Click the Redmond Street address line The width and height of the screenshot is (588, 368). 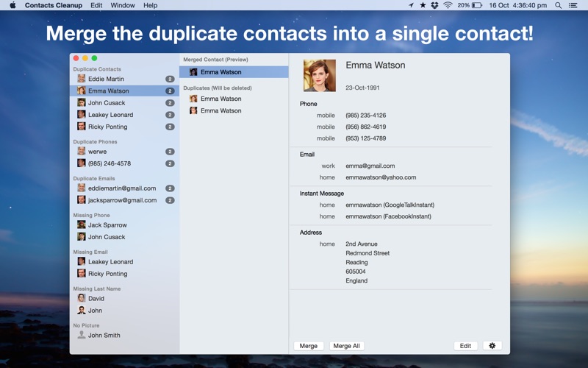tap(367, 253)
